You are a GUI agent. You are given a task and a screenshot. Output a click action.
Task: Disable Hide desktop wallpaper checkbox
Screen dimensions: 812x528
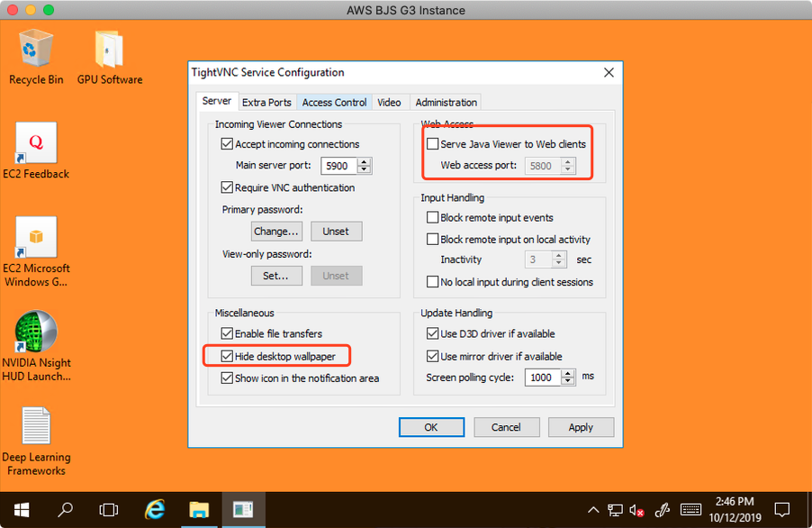[x=227, y=356]
